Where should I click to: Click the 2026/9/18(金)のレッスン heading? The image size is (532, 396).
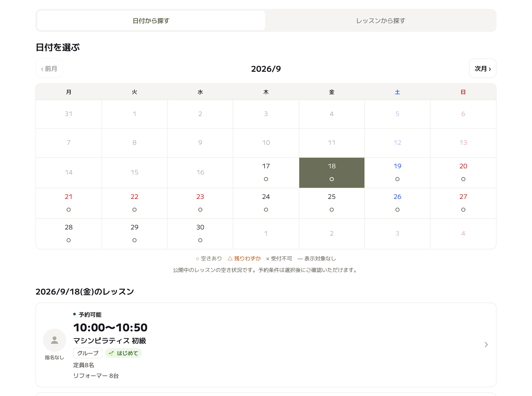(85, 291)
